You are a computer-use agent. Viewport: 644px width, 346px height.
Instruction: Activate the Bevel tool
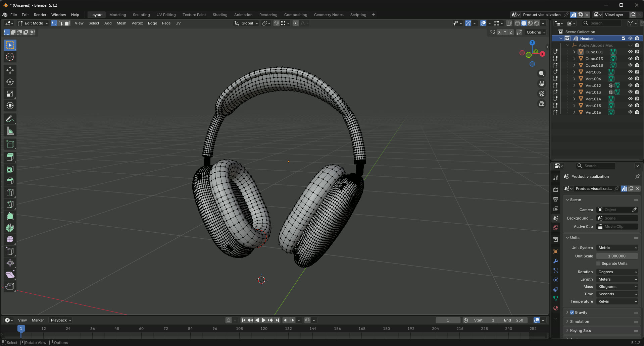tap(10, 181)
